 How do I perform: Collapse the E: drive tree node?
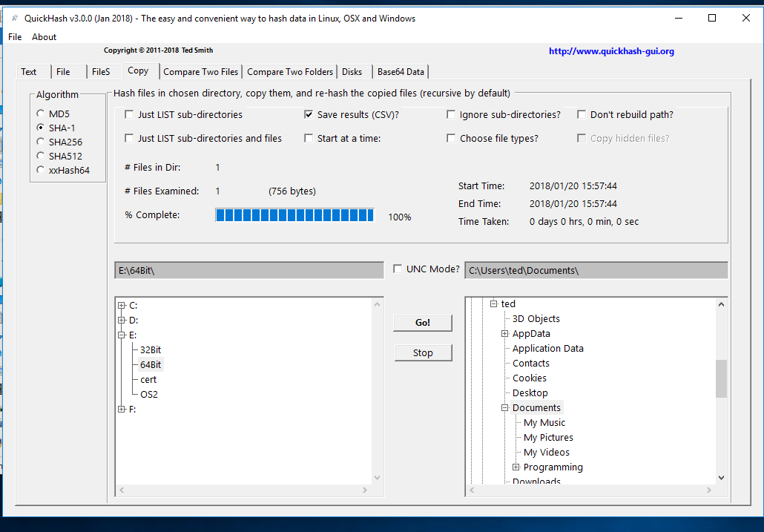pyautogui.click(x=121, y=335)
